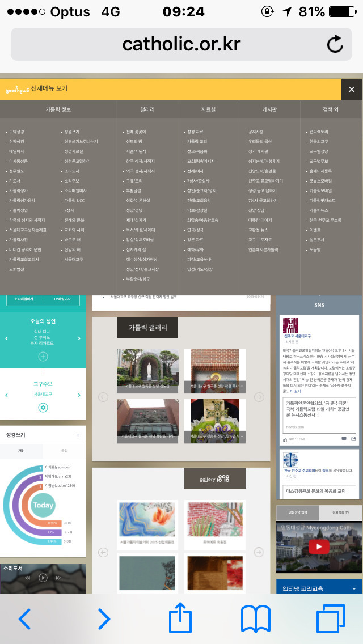Open 천주교 서울대교구 SNS profile logo
Viewport: 363px width, 644px height.
coord(290,325)
